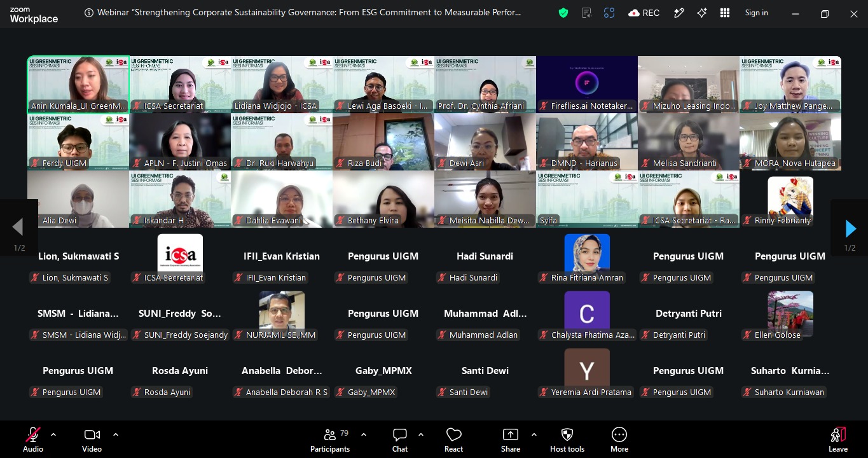
Task: Open the pencil-with-sparkle notes icon
Action: pyautogui.click(x=679, y=13)
